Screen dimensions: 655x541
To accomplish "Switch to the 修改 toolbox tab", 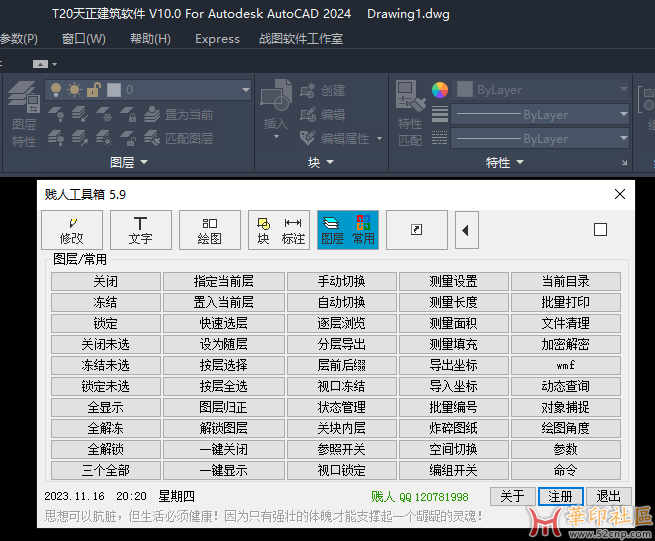I will (x=72, y=230).
